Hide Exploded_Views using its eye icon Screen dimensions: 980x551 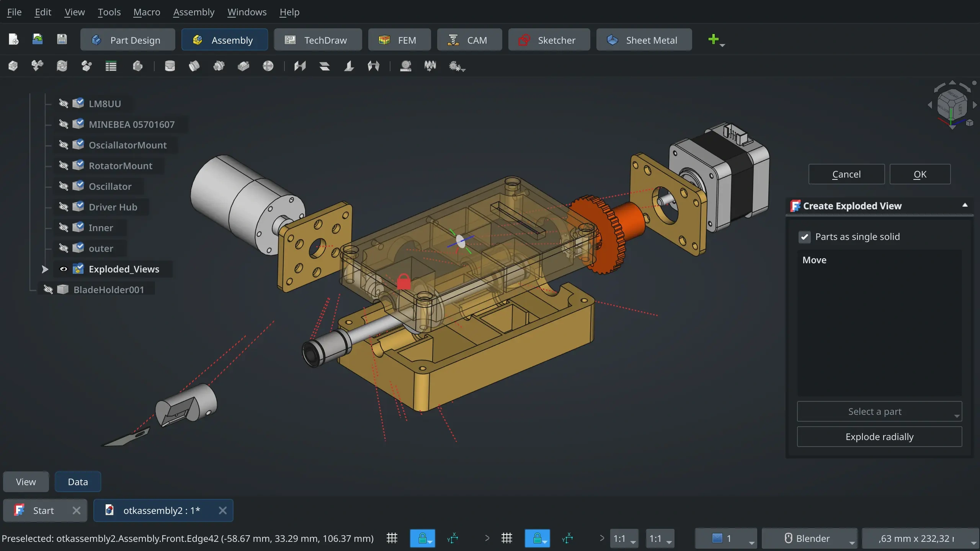pos(64,269)
